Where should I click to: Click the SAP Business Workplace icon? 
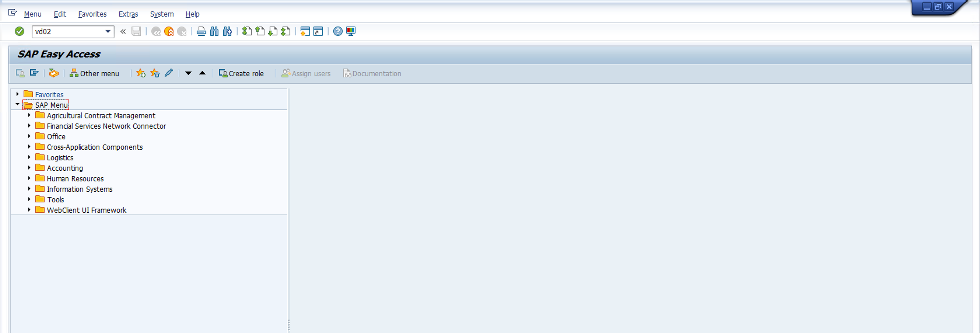[x=54, y=73]
